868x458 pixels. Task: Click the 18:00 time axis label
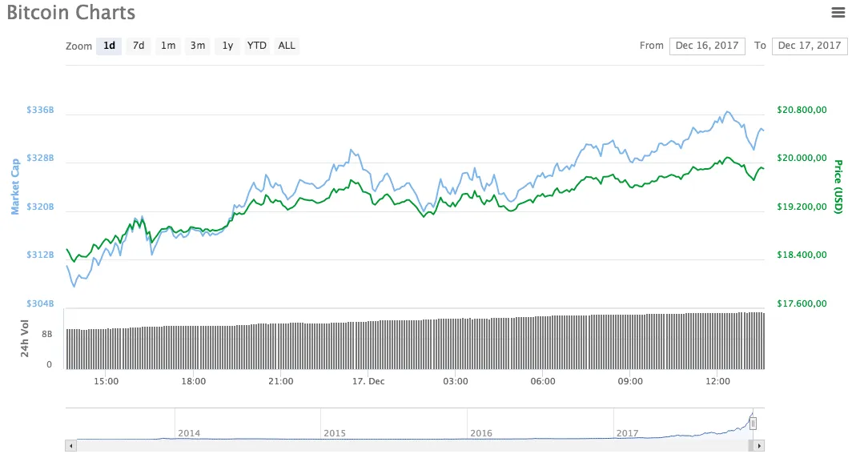click(x=193, y=381)
